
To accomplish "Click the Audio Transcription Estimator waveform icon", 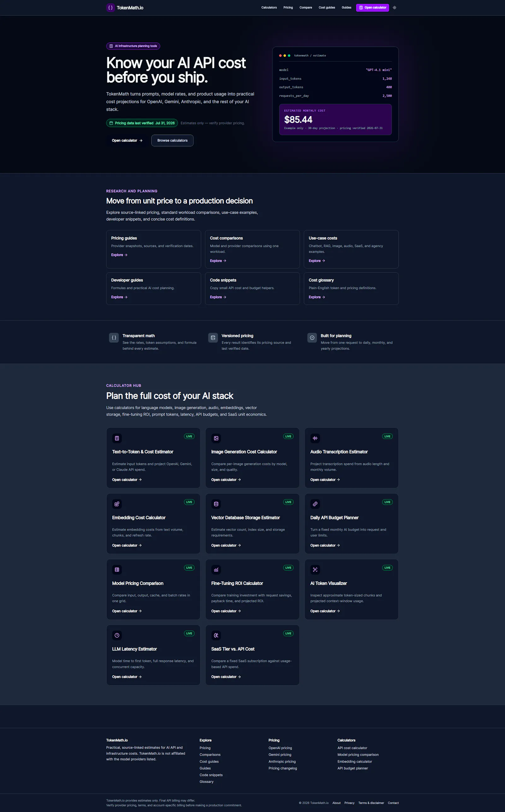I will 315,438.
